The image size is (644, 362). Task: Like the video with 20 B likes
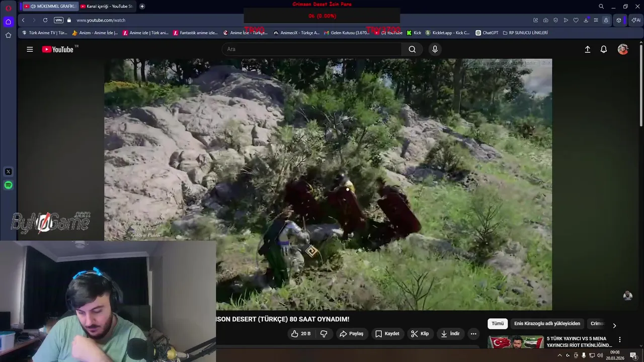click(300, 334)
